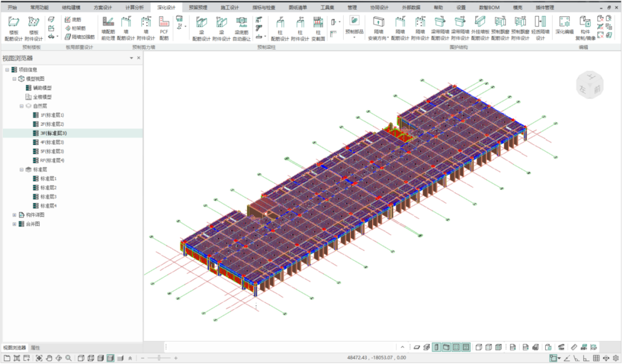Click the 深化编辑 detail edit tool
623x364 pixels.
click(x=564, y=25)
